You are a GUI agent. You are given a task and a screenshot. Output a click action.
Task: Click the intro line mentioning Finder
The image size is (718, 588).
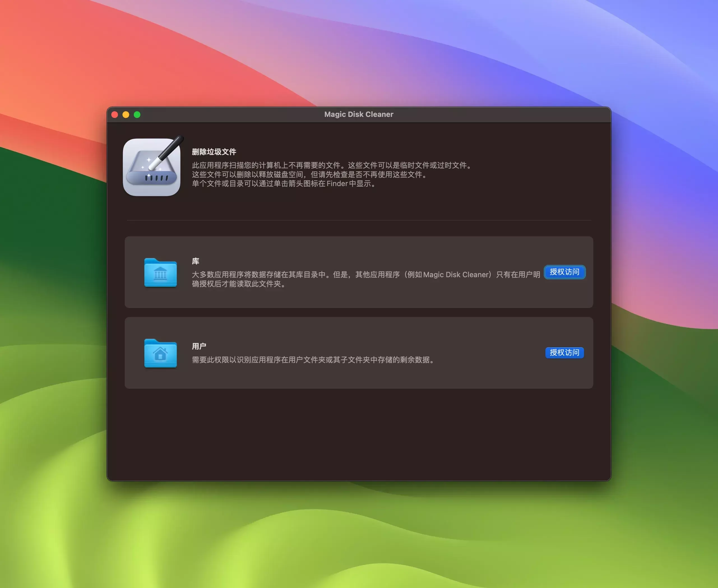284,184
